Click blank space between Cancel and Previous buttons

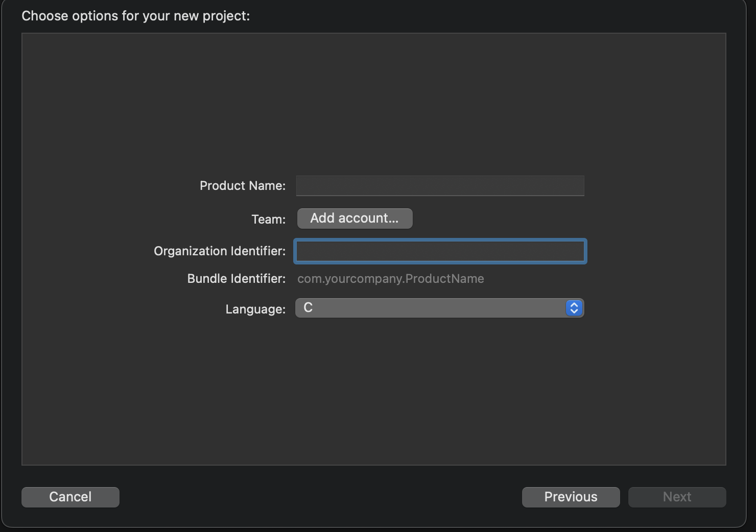click(x=321, y=497)
